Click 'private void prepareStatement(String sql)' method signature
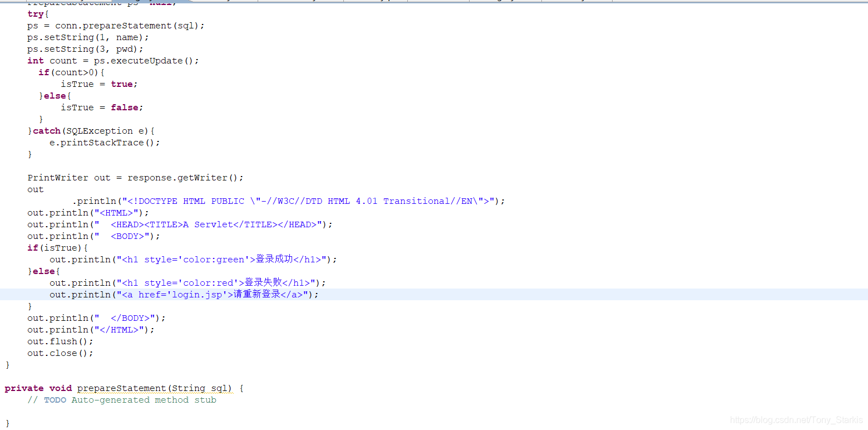 coord(124,388)
